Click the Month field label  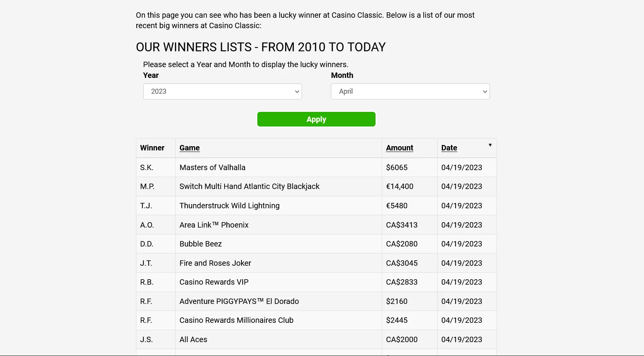point(342,75)
